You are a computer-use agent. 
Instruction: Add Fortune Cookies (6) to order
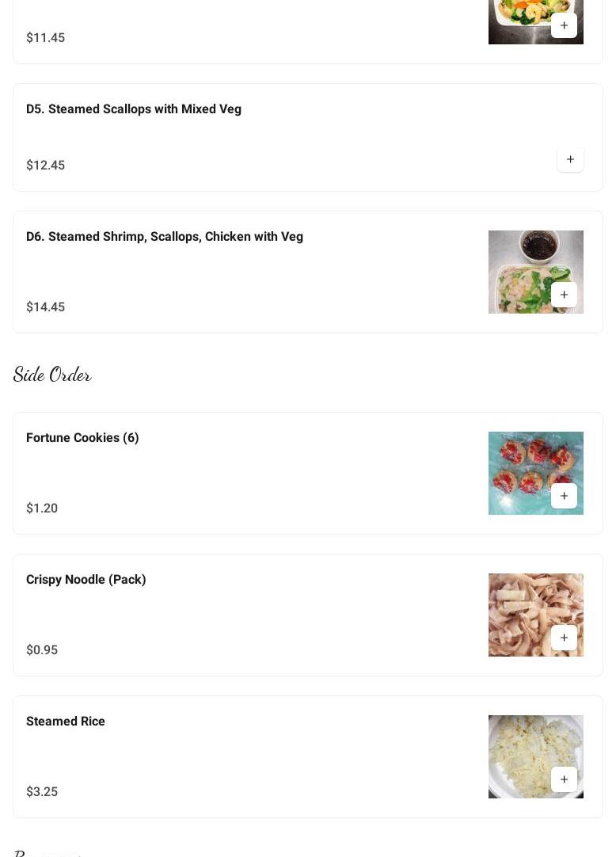564,496
